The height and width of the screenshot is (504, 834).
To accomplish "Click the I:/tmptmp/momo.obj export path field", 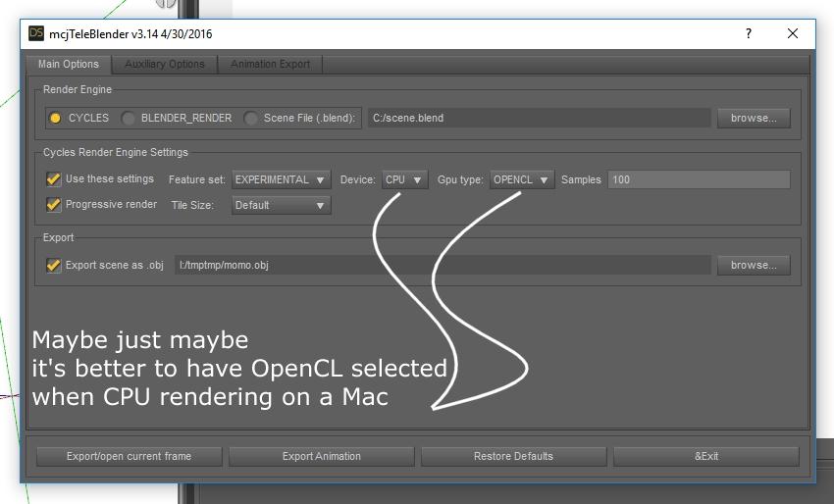I will coord(443,265).
